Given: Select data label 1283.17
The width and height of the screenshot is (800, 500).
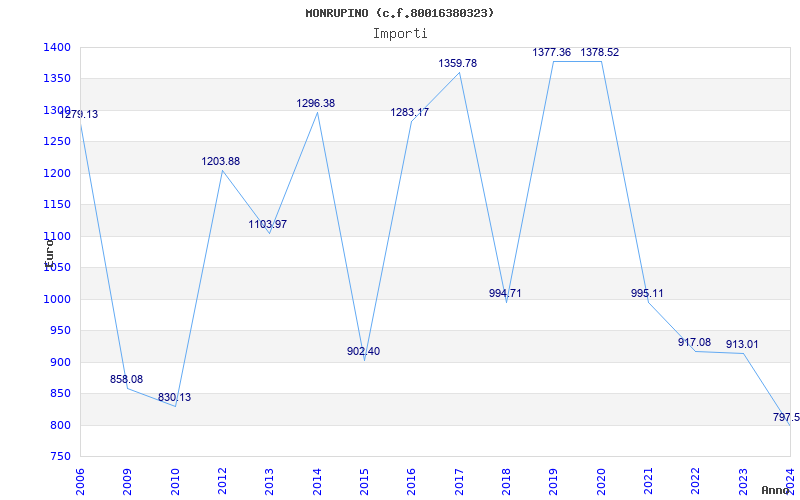Looking at the screenshot, I should pyautogui.click(x=410, y=112).
